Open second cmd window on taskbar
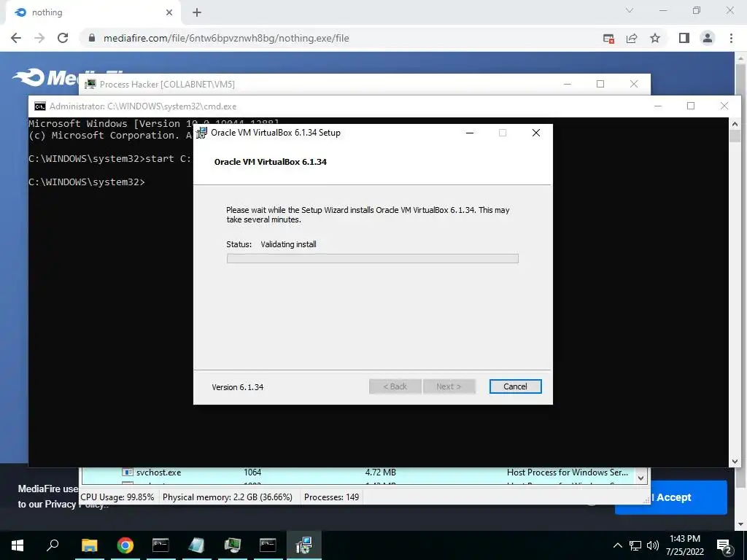Screen dimensions: 747x560 pyautogui.click(x=268, y=545)
